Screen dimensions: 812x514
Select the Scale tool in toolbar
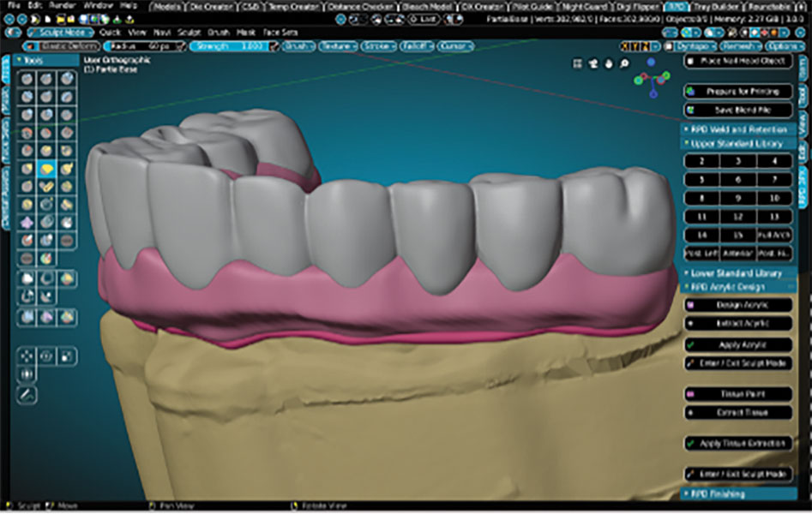(x=67, y=355)
